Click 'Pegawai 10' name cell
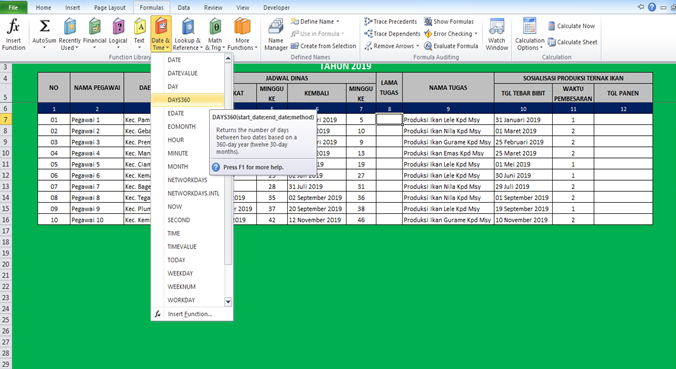 pyautogui.click(x=97, y=219)
